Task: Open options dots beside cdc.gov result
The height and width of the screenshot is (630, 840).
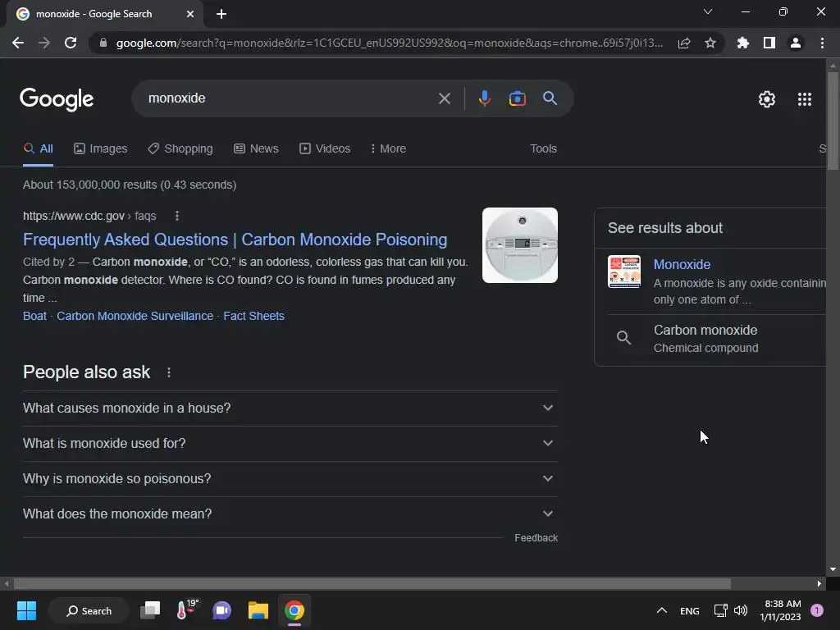Action: (x=177, y=216)
